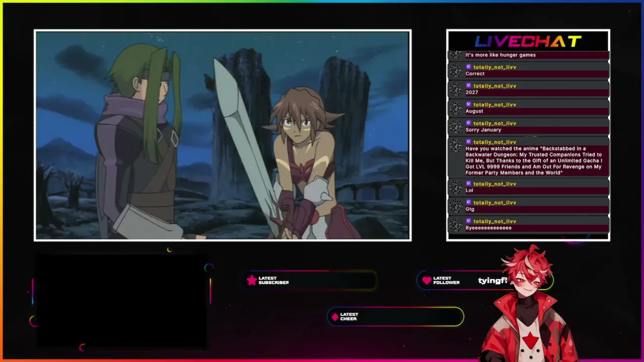Open chat avatar beside the "Gtg" message
The width and height of the screenshot is (644, 362).
(455, 206)
